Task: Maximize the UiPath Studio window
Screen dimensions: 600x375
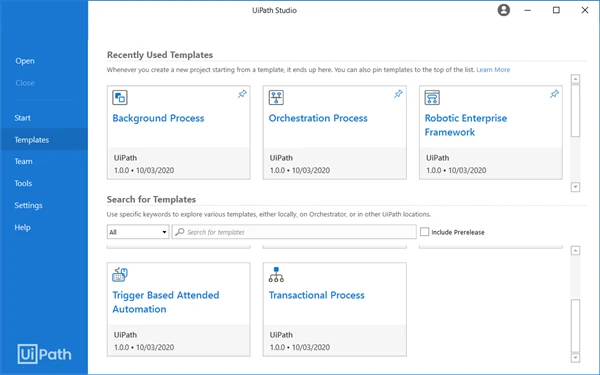Action: point(556,10)
